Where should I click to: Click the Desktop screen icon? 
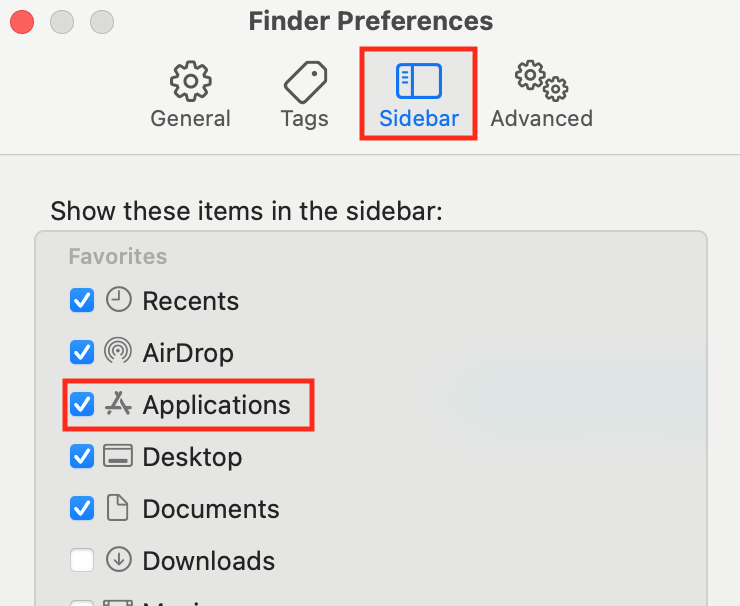(118, 455)
